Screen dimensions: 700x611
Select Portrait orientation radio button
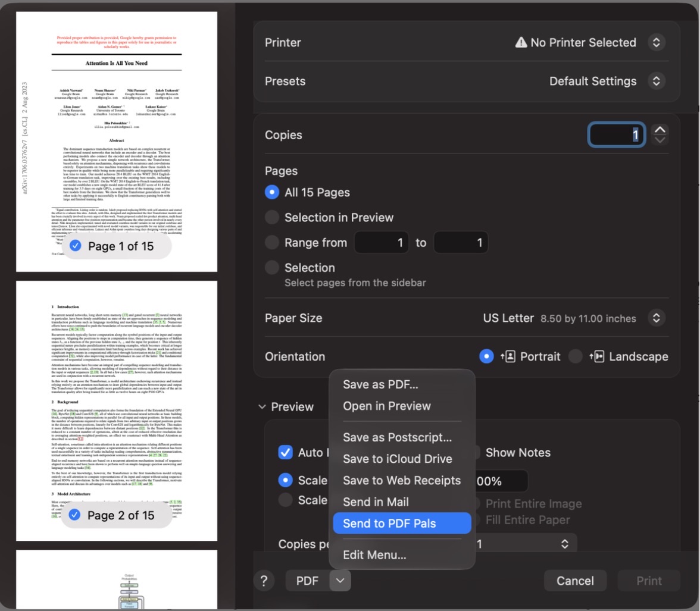coord(487,356)
